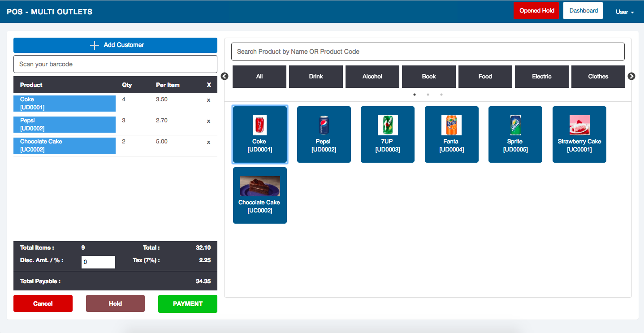Image resolution: width=644 pixels, height=333 pixels.
Task: Filter products by Electric category
Action: pyautogui.click(x=542, y=77)
